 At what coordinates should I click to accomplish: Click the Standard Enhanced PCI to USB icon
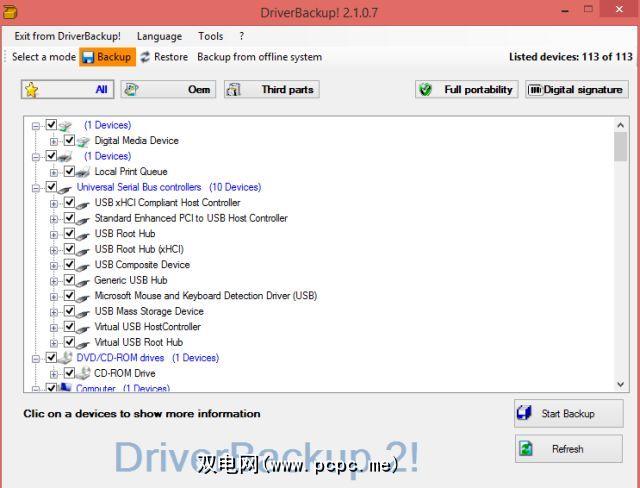pyautogui.click(x=83, y=220)
